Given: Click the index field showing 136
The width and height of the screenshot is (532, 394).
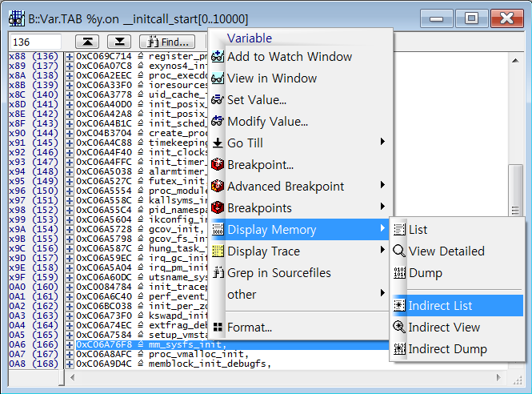Looking at the screenshot, I should coord(35,42).
